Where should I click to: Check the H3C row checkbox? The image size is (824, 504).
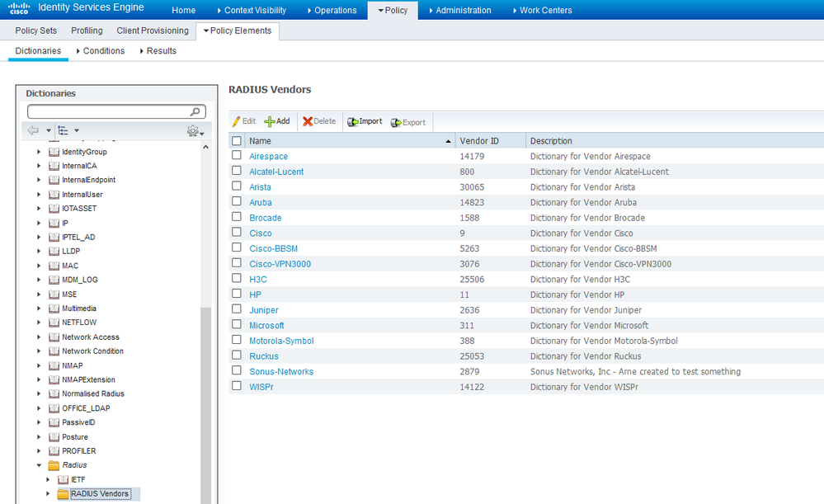click(237, 278)
